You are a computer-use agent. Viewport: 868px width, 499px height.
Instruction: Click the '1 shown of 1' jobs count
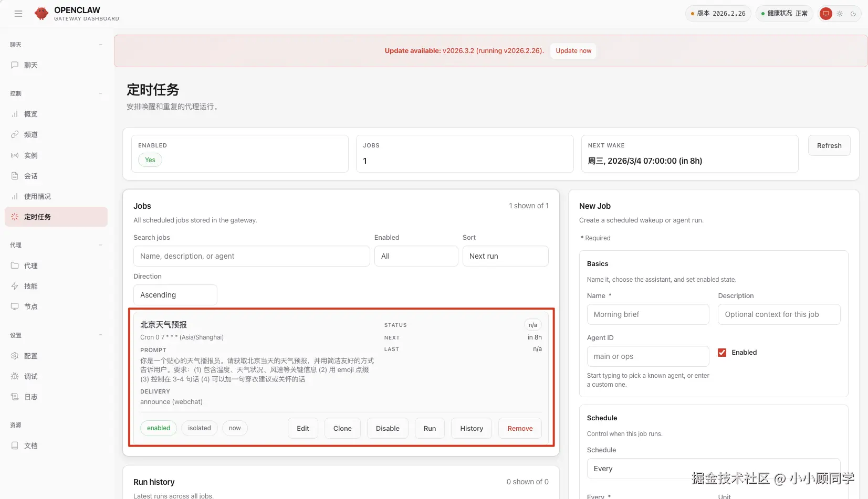pyautogui.click(x=529, y=206)
